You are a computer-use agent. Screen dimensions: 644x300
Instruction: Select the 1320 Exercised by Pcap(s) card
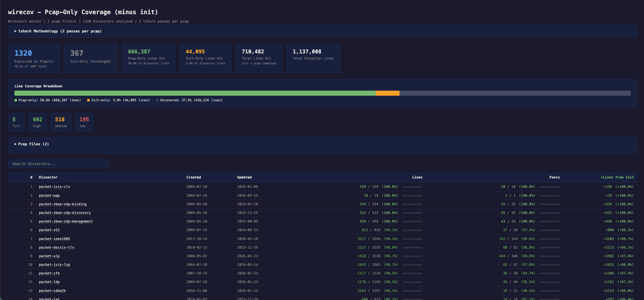click(x=34, y=58)
